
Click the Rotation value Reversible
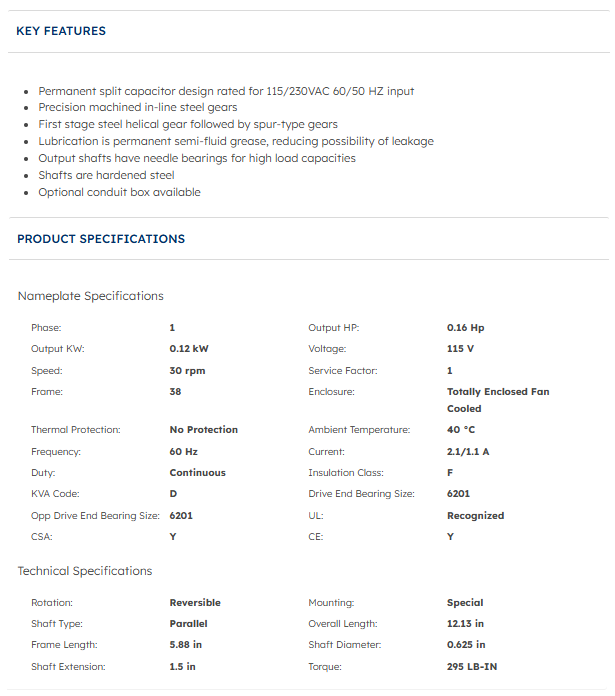click(195, 603)
